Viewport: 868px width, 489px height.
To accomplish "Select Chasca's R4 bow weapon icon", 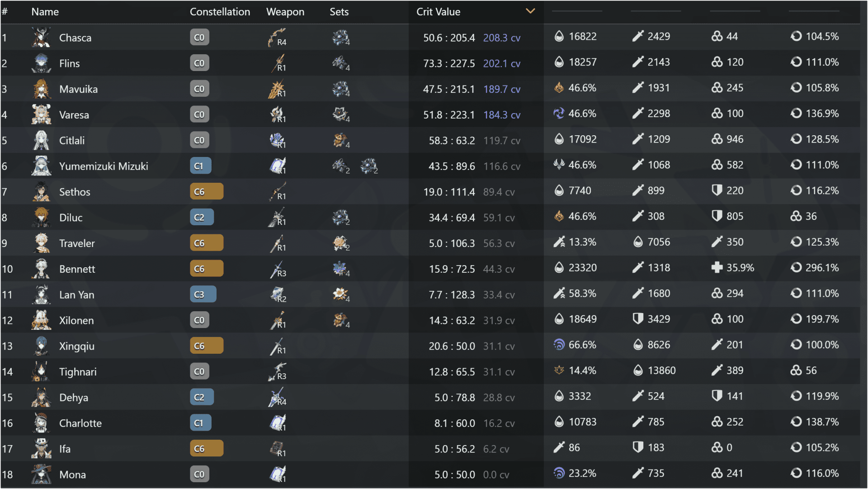I will [276, 38].
